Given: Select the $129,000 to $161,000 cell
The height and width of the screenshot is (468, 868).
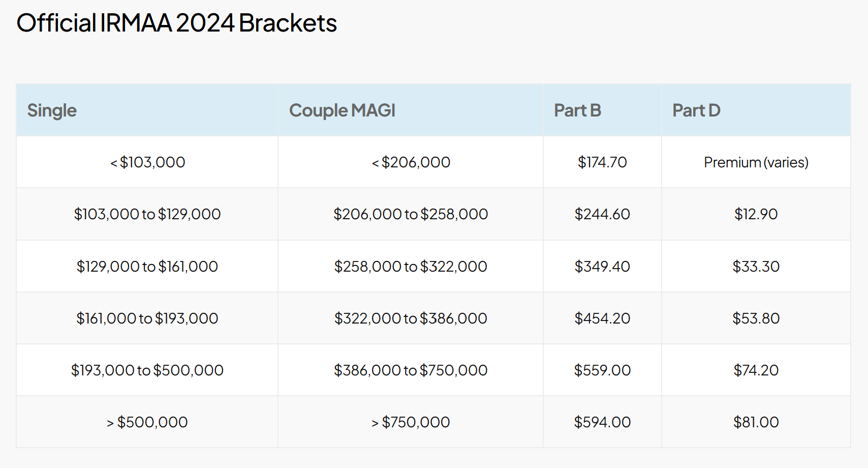Looking at the screenshot, I should (x=147, y=267).
